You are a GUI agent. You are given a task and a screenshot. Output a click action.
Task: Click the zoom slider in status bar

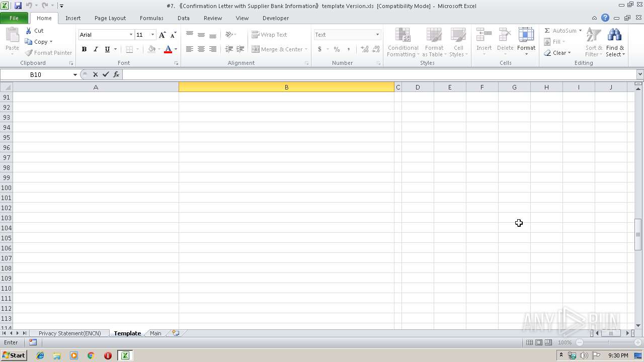[609, 342]
